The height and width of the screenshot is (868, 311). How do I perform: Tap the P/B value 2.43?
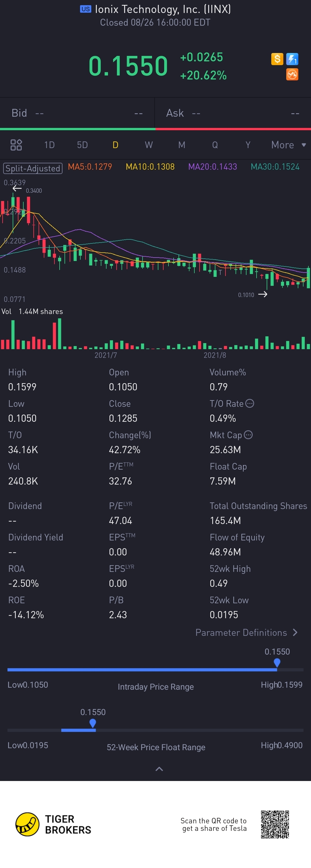[x=118, y=614]
